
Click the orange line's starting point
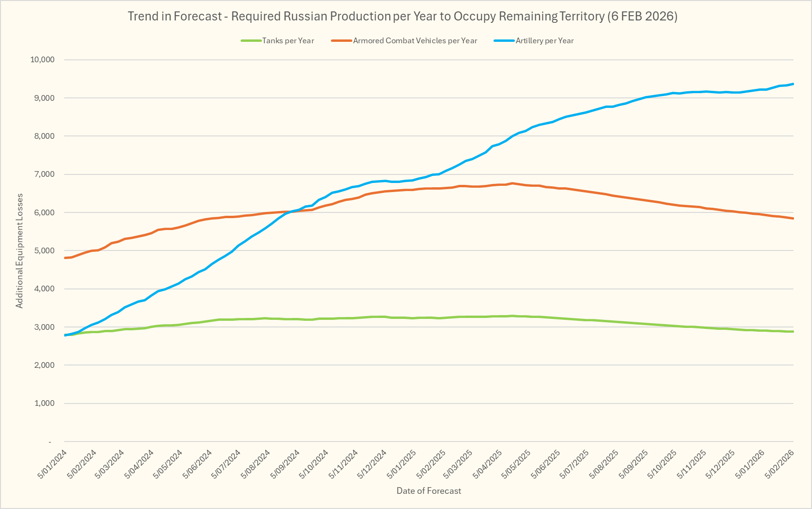(x=65, y=258)
